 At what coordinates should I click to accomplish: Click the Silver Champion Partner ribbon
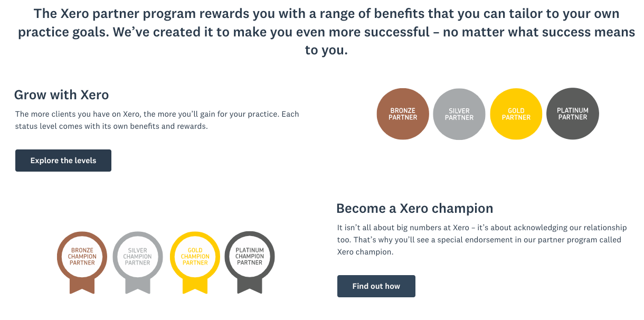click(138, 262)
